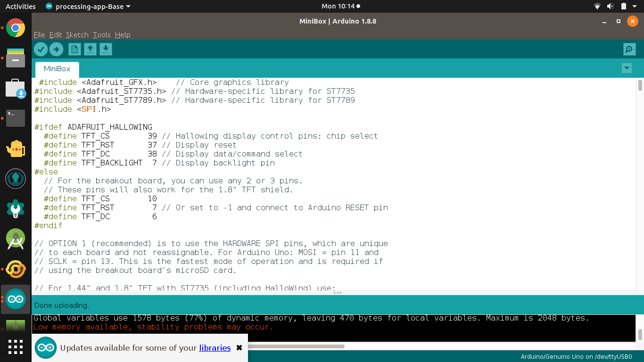Open the File menu
Screen dimensions: 644x362
[x=39, y=35]
